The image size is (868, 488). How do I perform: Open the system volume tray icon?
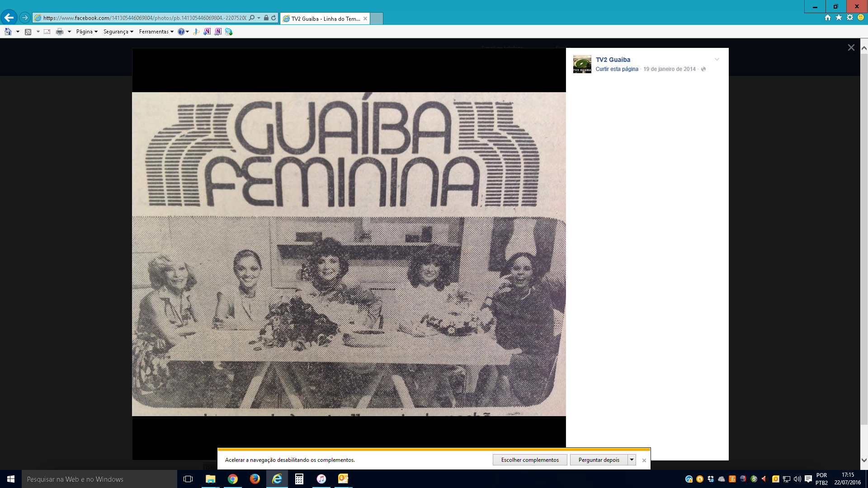click(797, 479)
